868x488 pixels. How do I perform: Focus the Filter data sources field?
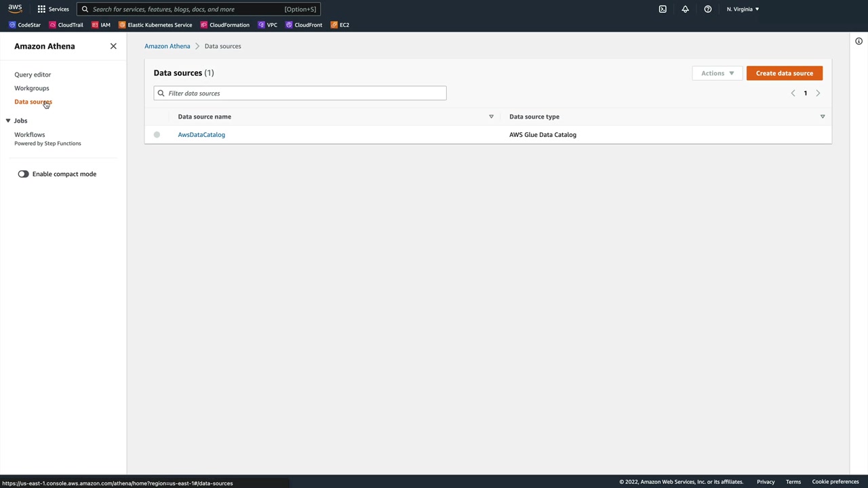pos(300,93)
